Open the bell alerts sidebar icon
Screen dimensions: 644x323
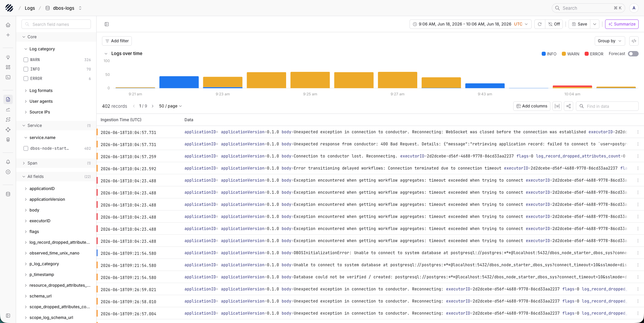[x=8, y=162]
